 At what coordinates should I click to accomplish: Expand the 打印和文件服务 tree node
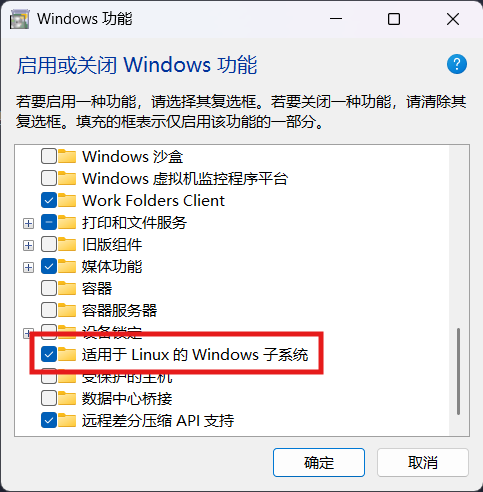coord(28,223)
